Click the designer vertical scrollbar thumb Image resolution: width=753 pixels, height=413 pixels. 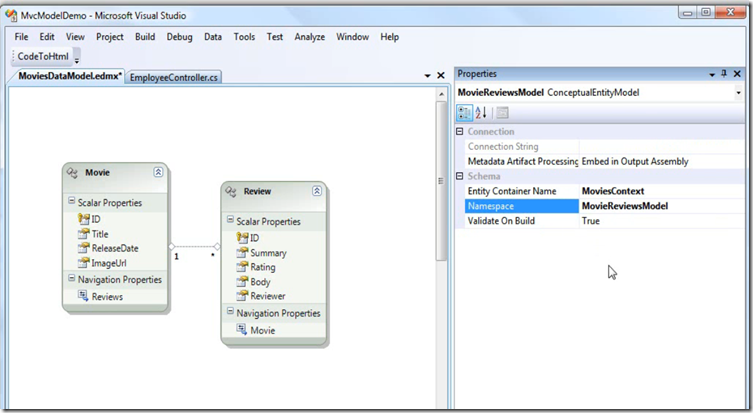(441, 181)
